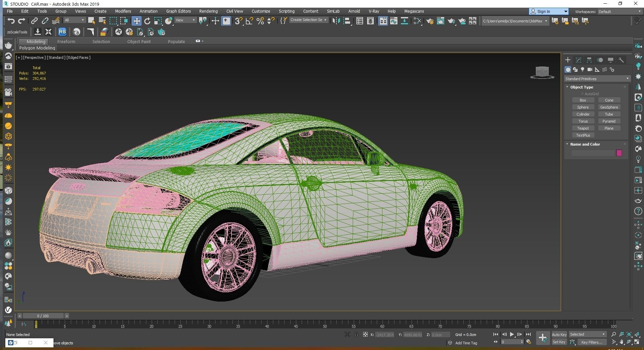Click the RB toolbar icon
644x350 pixels.
(62, 32)
